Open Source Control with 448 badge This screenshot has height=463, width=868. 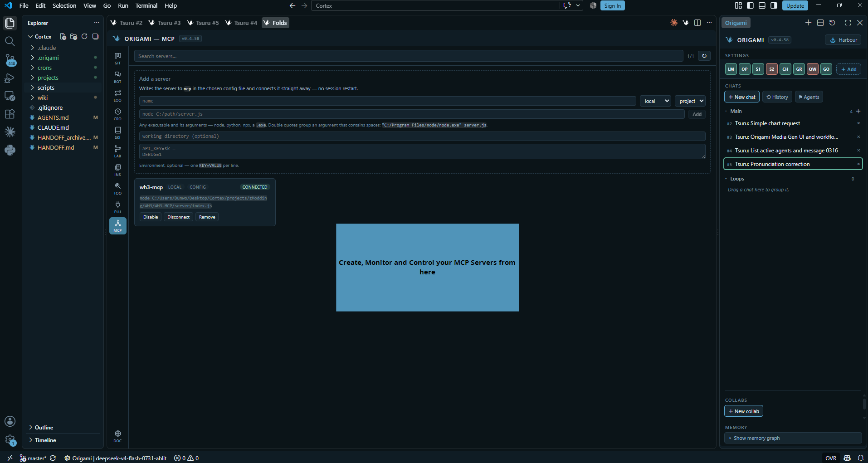pyautogui.click(x=10, y=60)
